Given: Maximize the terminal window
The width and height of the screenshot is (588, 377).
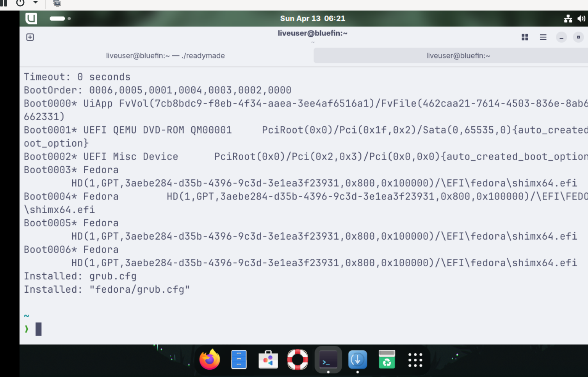Looking at the screenshot, I should [578, 37].
